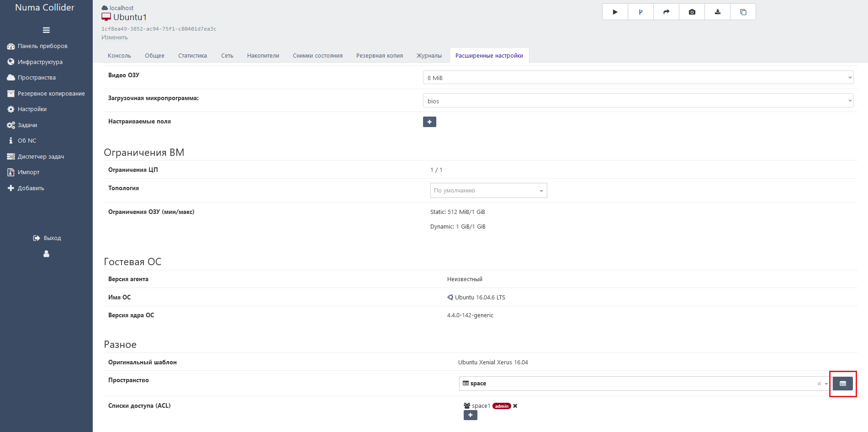Click the Ubuntu 16.04.6 LTS OS name
868x432 pixels.
[x=480, y=298]
